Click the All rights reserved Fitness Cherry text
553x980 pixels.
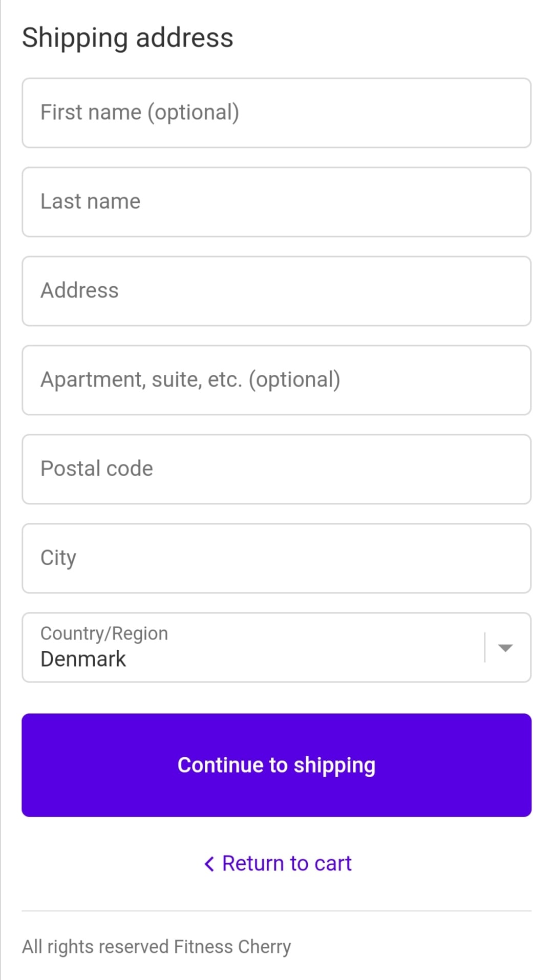(x=156, y=947)
